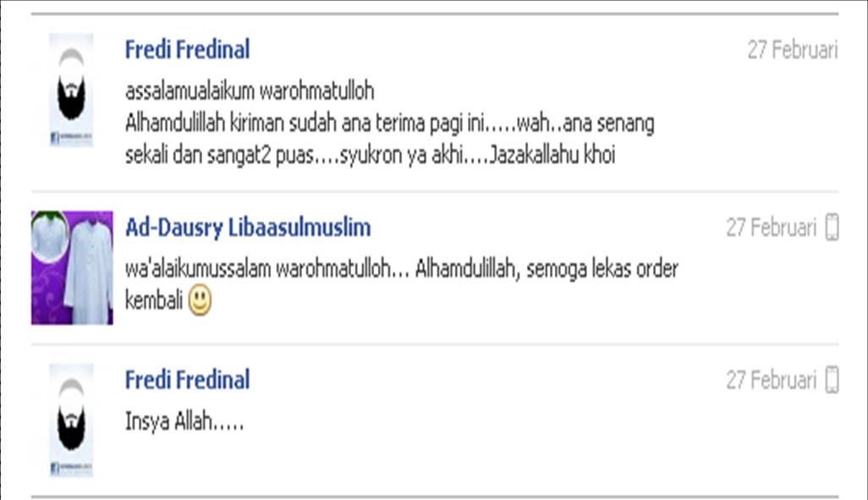Image resolution: width=868 pixels, height=500 pixels.
Task: Click the 'Insya Allah.....' message text
Action: [184, 422]
